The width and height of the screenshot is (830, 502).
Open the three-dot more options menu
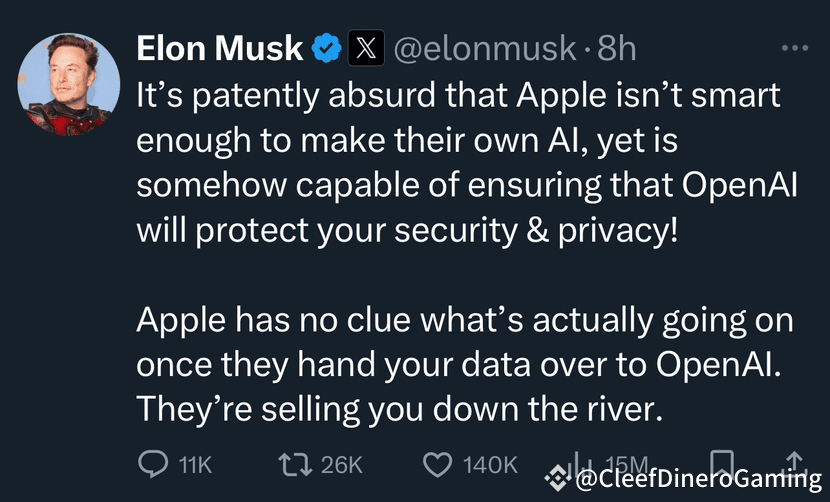click(x=795, y=48)
